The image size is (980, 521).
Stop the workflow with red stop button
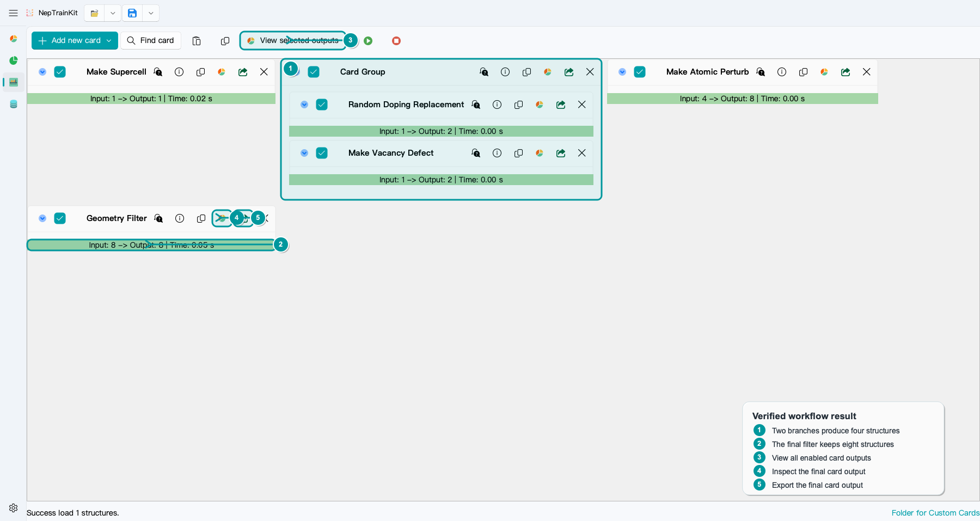point(396,41)
